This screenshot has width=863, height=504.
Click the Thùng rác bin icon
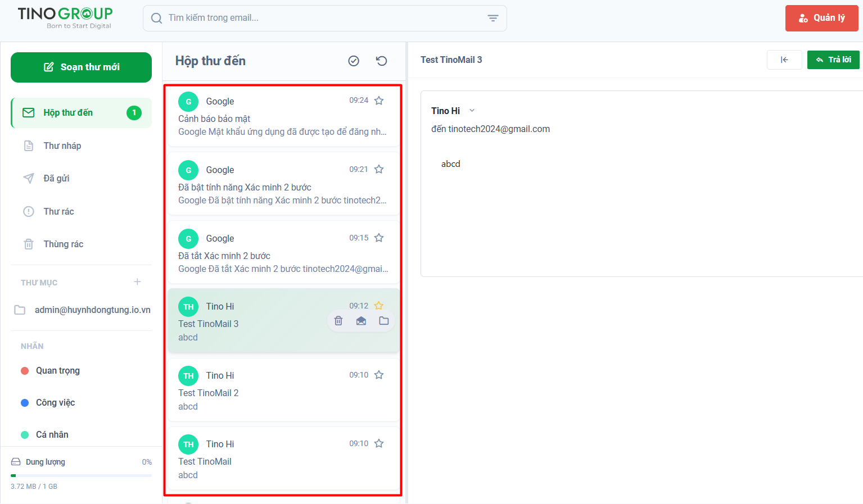[x=29, y=244]
